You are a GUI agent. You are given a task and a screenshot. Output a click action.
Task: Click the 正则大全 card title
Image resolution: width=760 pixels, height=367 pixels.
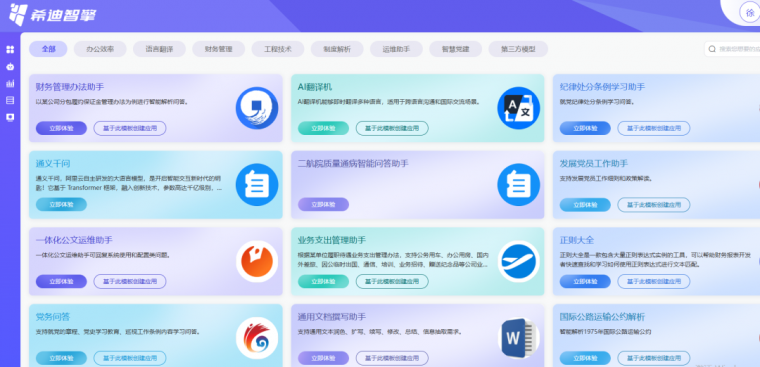pos(577,240)
